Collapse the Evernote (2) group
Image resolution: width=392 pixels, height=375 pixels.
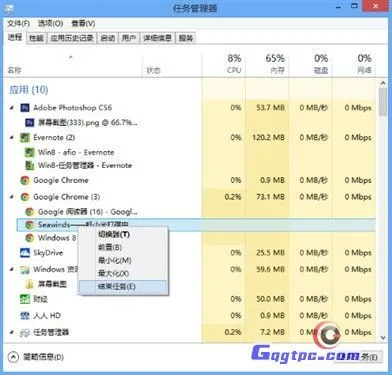(x=12, y=137)
